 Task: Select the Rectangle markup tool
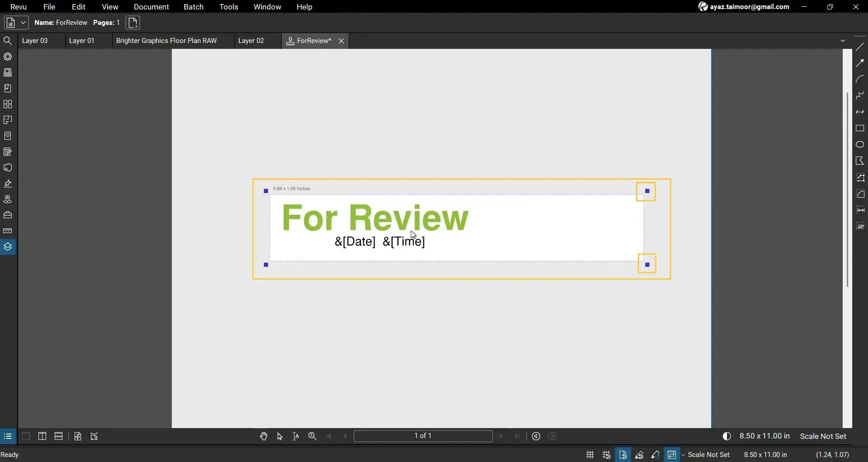tap(860, 129)
